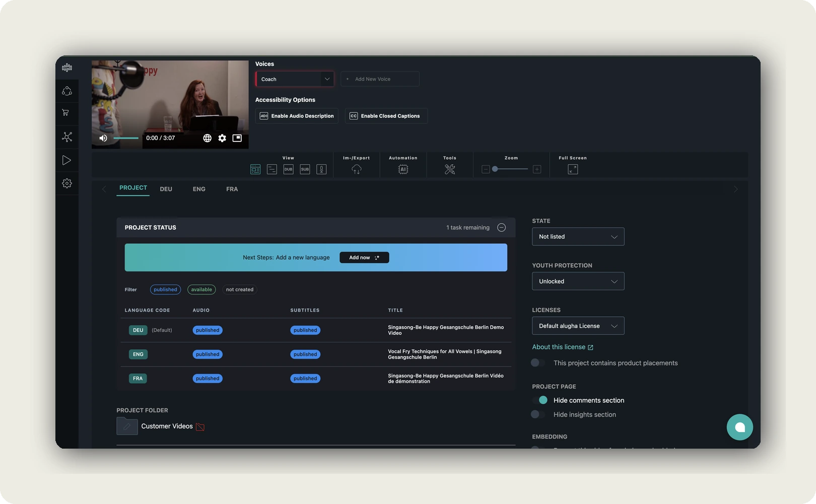Click the published subtitles status for ENG

coord(305,354)
